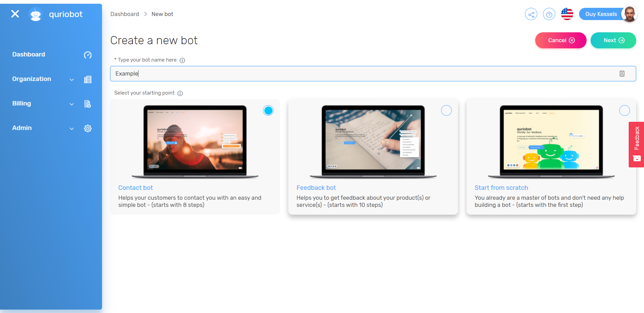Click info icon beside bot name label
Image resolution: width=644 pixels, height=313 pixels.
182,60
